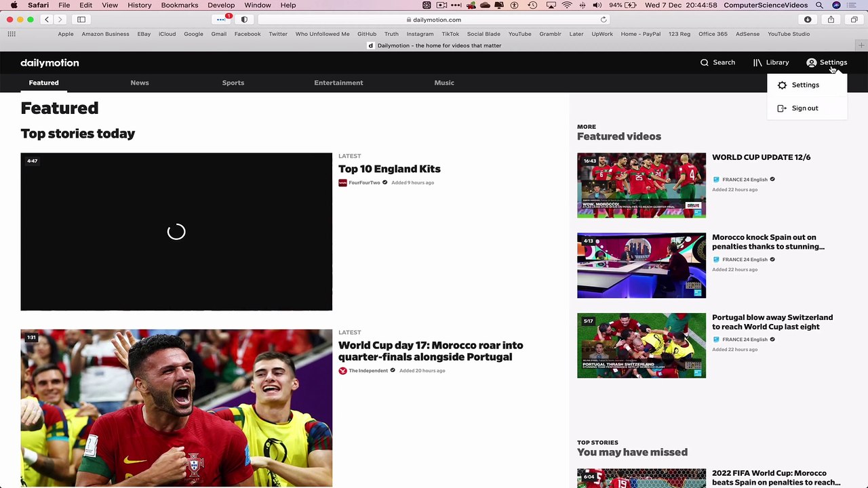Click the battery status 94%

tap(624, 5)
